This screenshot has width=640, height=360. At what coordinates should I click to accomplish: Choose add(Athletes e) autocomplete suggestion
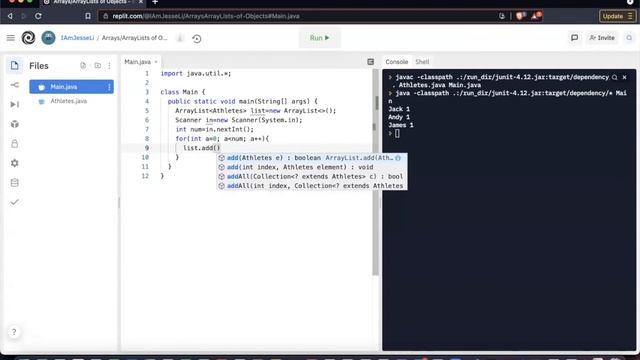coord(312,158)
